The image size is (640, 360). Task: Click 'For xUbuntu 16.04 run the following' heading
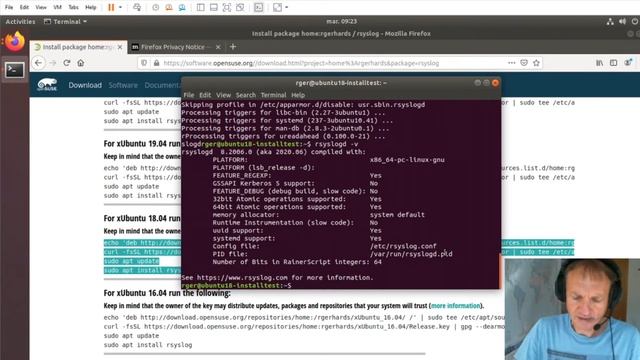pos(167,293)
